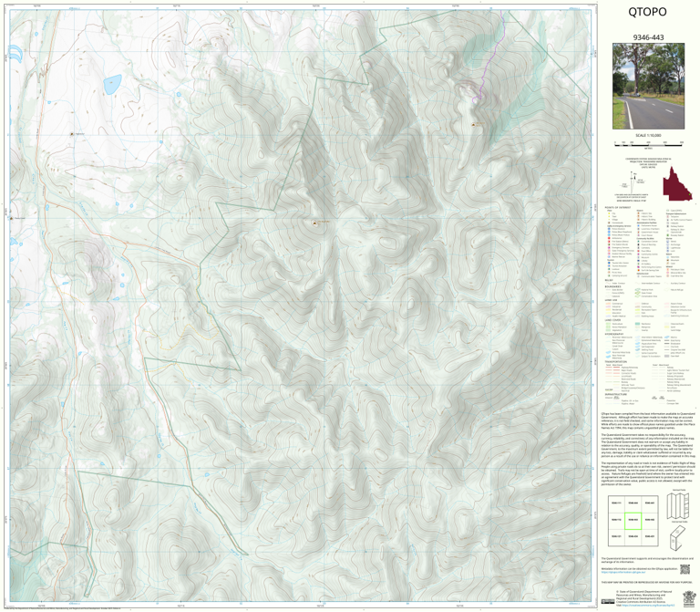Click the vertical folds diagram

click(678, 506)
